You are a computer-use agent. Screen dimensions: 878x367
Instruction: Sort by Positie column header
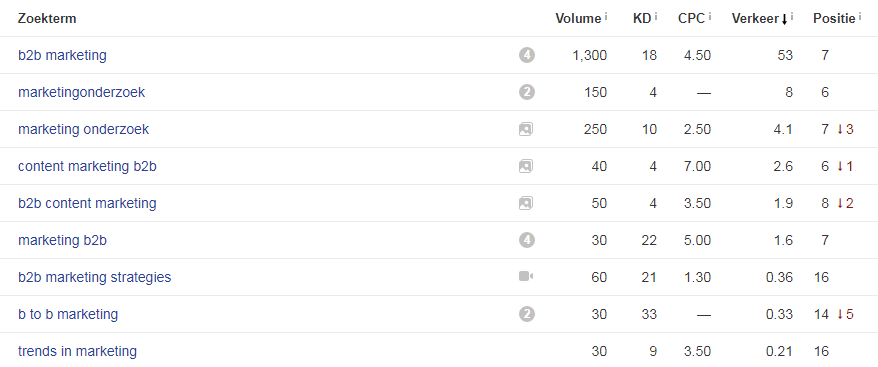834,18
